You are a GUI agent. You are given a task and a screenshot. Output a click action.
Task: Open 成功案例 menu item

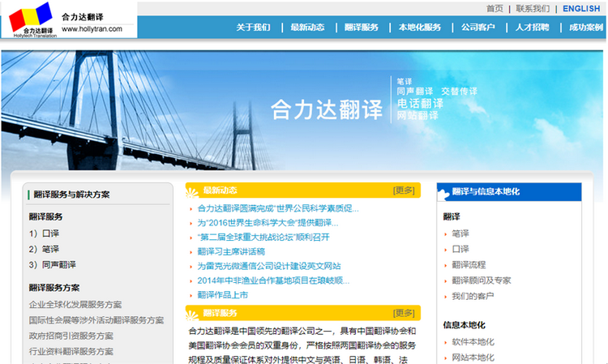pyautogui.click(x=586, y=27)
